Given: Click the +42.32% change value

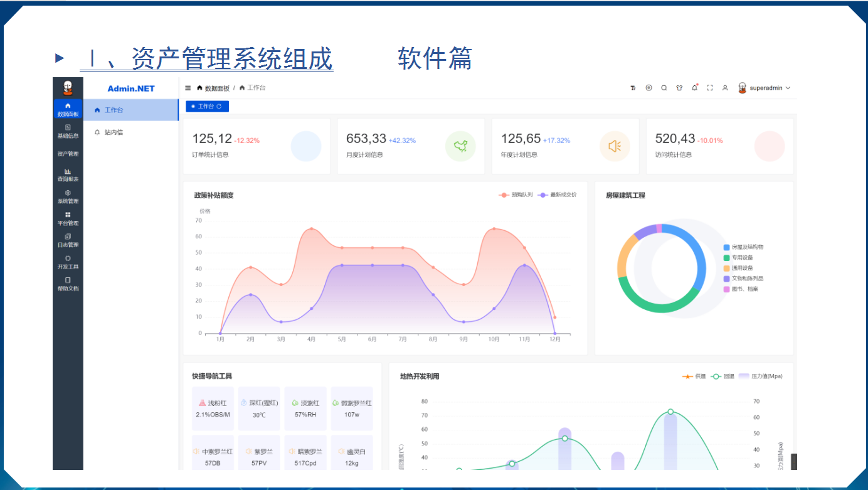Looking at the screenshot, I should coord(402,141).
